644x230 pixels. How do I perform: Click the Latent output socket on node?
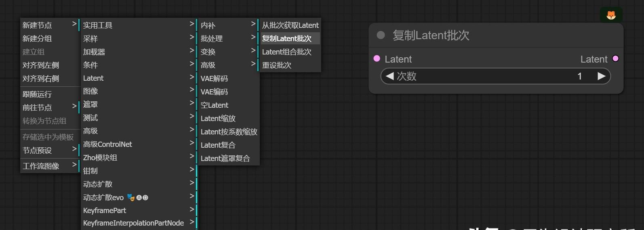click(615, 59)
